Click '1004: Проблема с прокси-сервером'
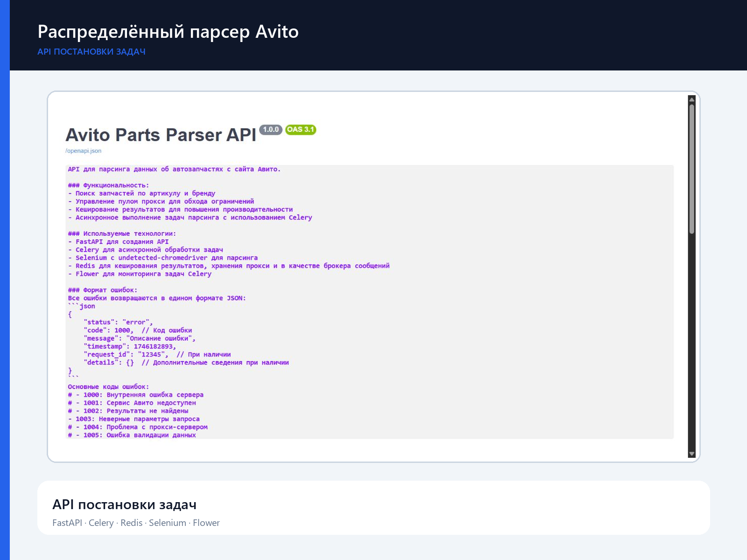 click(x=145, y=427)
